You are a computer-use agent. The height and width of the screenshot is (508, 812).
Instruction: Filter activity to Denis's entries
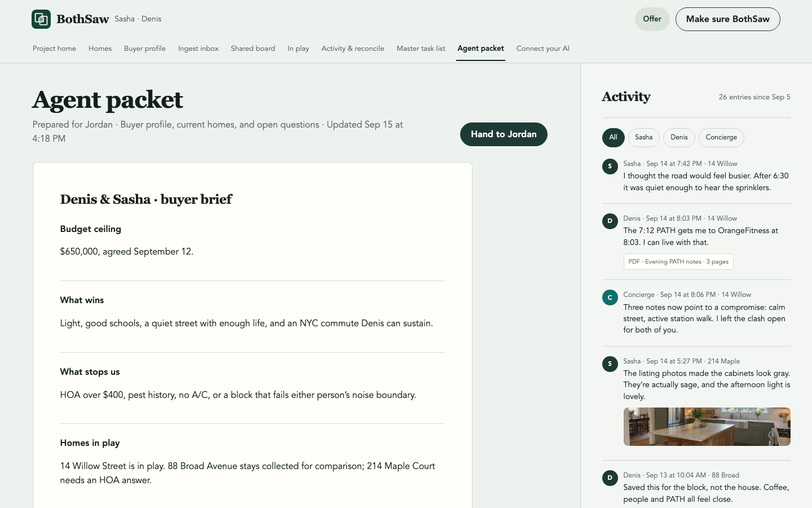point(679,137)
